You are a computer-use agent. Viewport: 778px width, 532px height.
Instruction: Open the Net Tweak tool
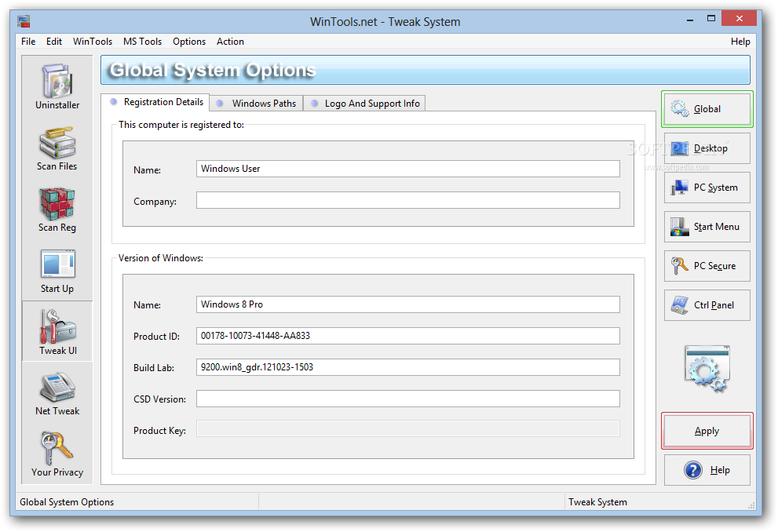tap(57, 393)
